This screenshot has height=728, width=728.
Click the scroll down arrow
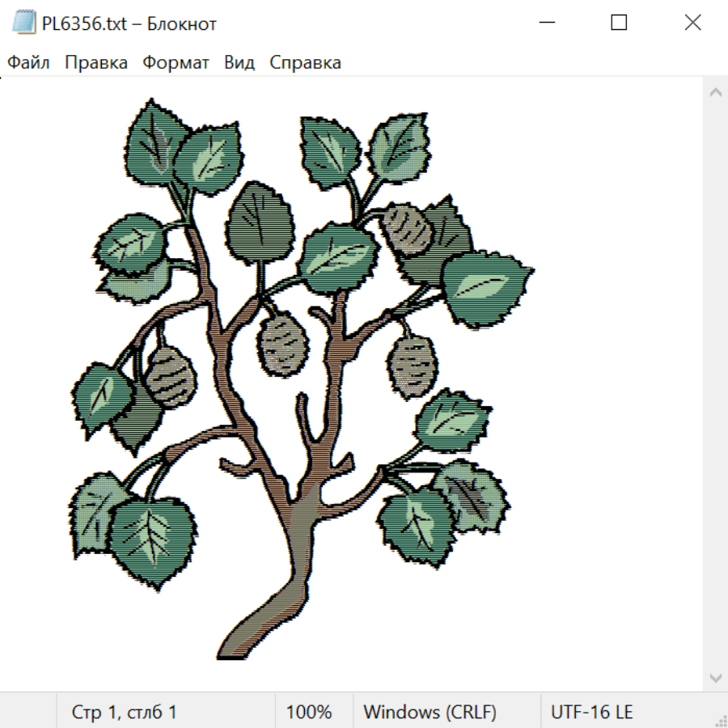coord(715,679)
